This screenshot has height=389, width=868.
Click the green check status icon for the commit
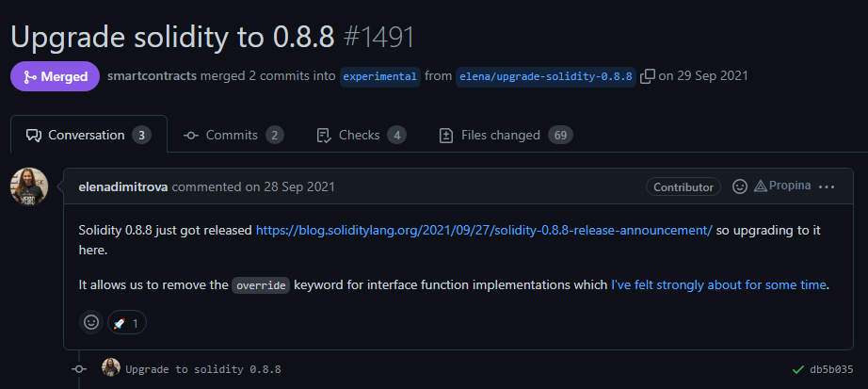798,369
